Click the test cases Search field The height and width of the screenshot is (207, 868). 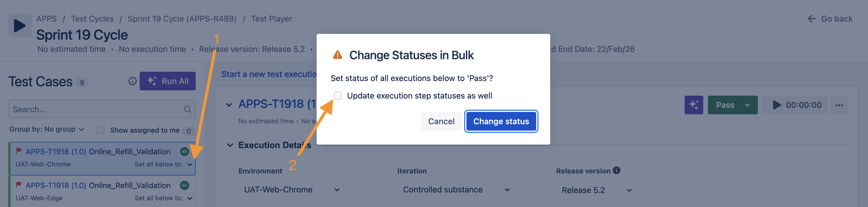coord(96,109)
